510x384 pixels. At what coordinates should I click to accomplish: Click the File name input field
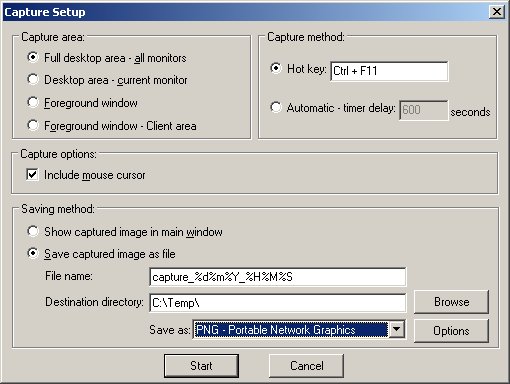pyautogui.click(x=278, y=277)
